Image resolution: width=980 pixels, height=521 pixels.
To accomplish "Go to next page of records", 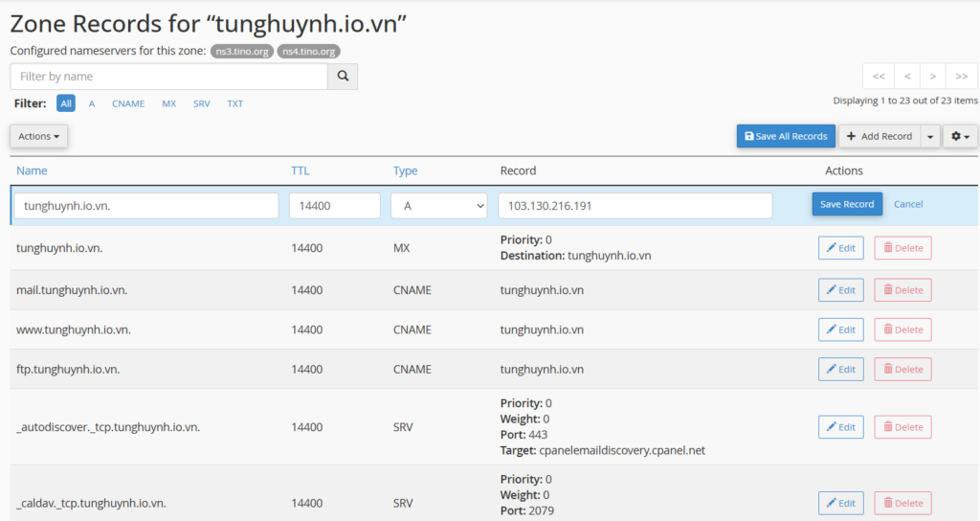I will pos(933,77).
